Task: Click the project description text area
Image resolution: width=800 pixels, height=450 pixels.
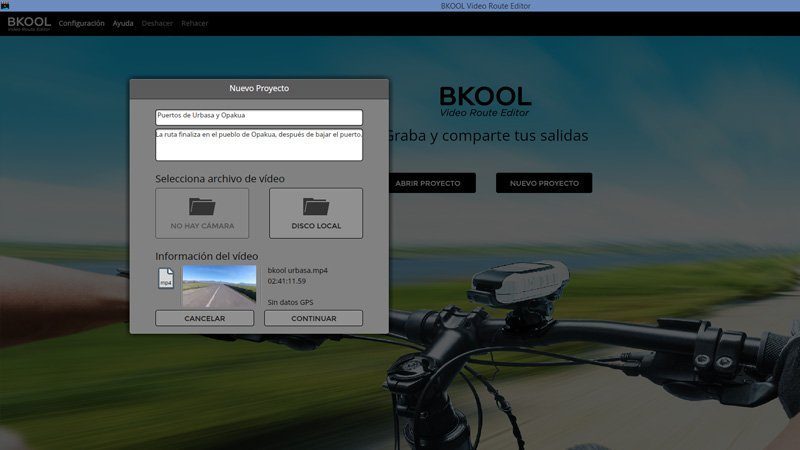Action: point(259,145)
